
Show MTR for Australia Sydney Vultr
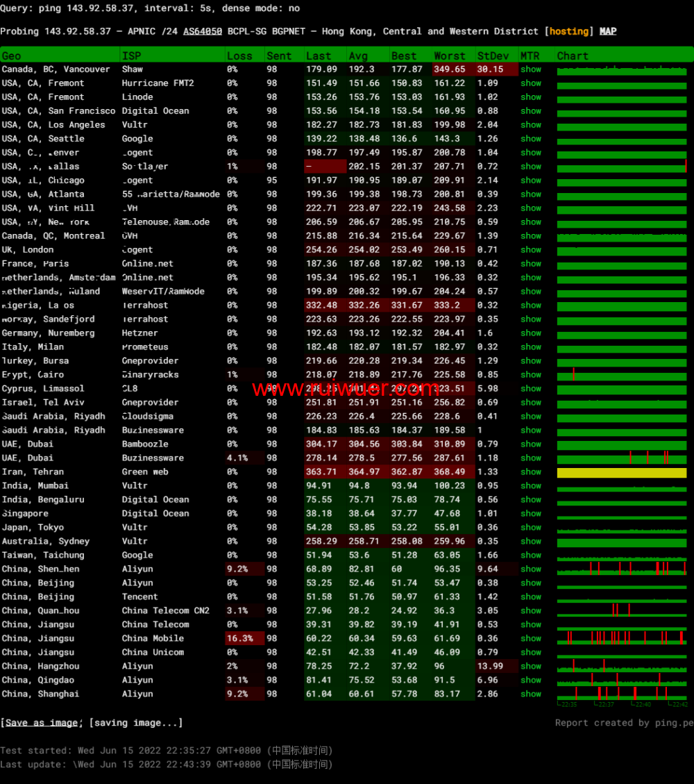click(x=531, y=542)
